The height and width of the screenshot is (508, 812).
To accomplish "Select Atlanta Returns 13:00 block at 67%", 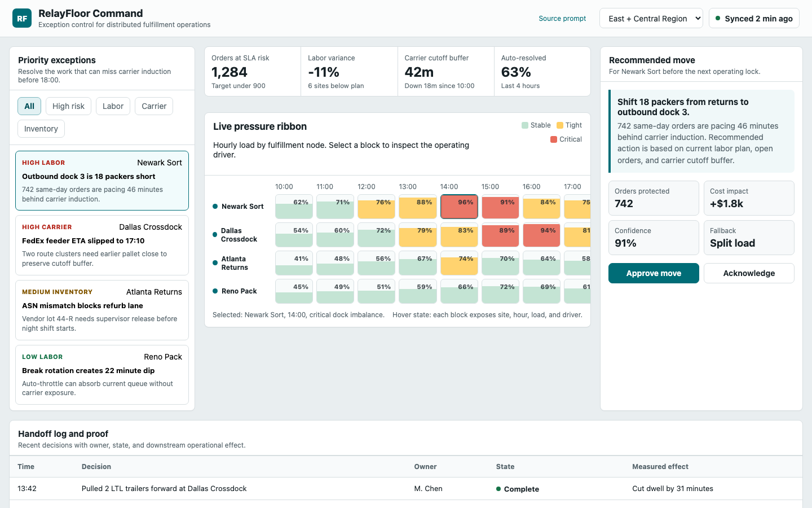I will pos(417,263).
